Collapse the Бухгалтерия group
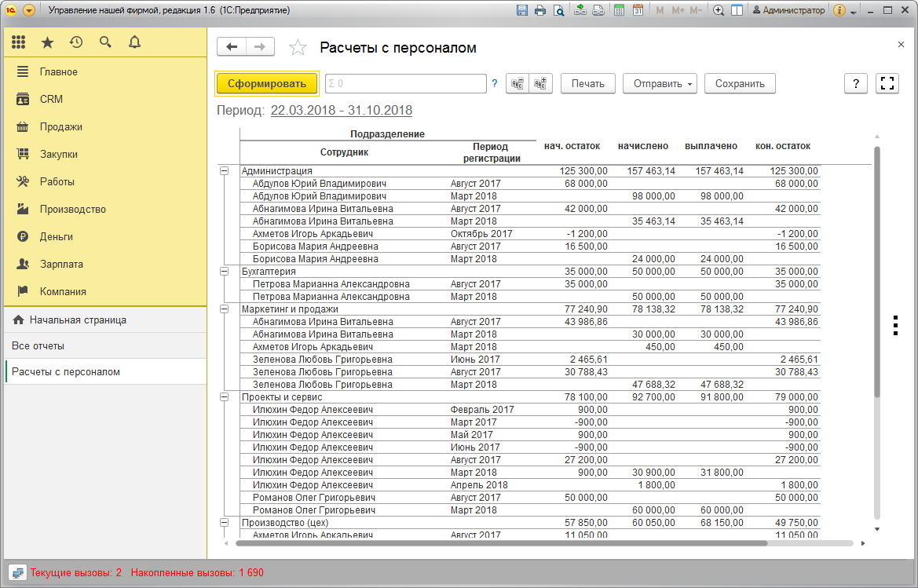The height and width of the screenshot is (588, 918). pos(225,272)
